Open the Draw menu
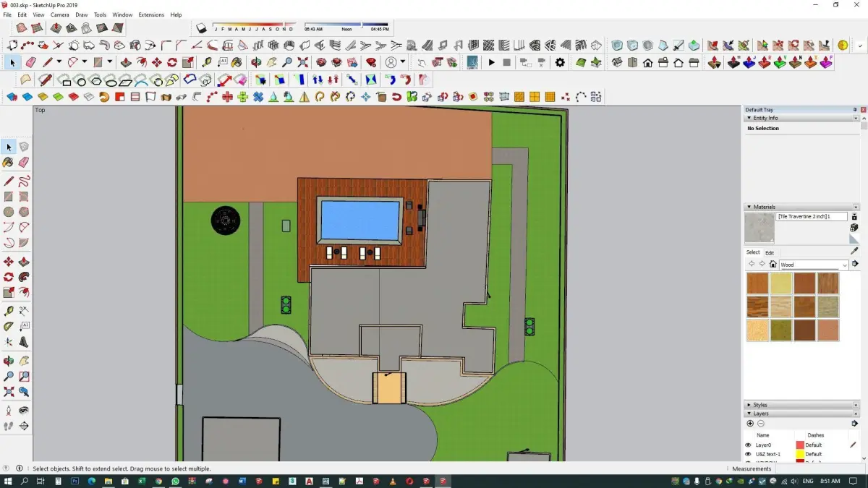This screenshot has height=488, width=868. click(x=82, y=14)
